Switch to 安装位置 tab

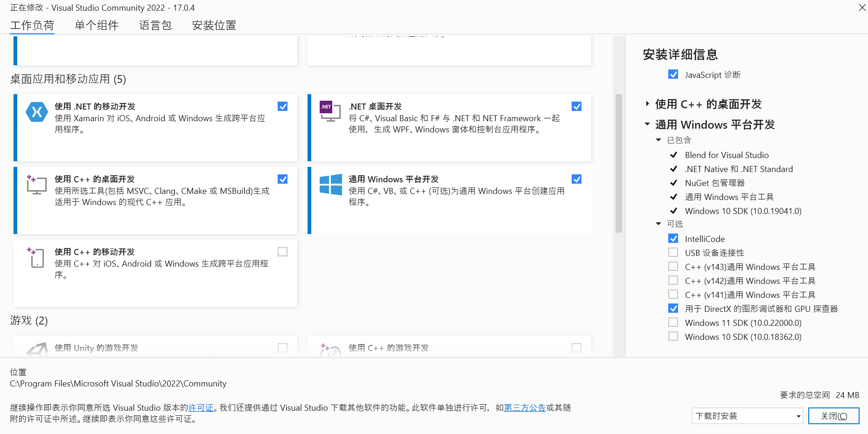(214, 25)
